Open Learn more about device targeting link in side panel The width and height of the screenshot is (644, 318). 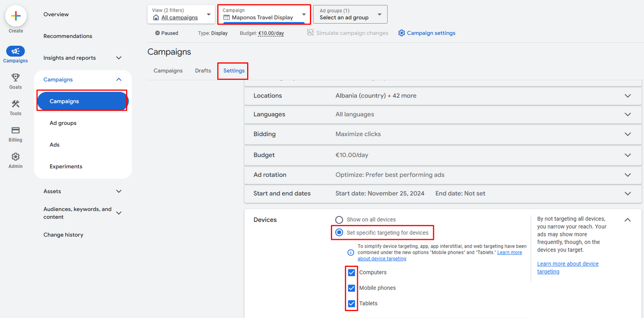568,268
